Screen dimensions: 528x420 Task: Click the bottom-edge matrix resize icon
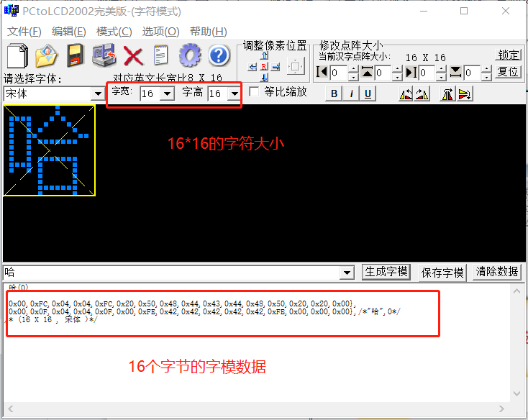click(456, 73)
